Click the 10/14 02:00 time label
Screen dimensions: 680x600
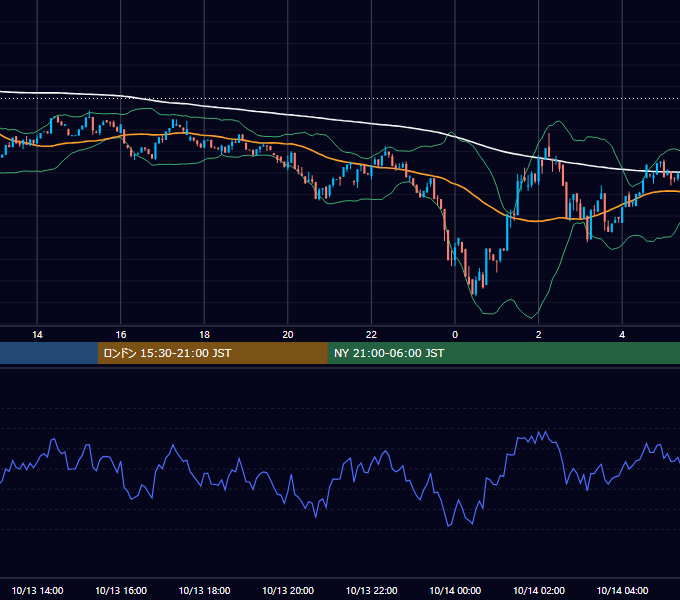pyautogui.click(x=539, y=590)
